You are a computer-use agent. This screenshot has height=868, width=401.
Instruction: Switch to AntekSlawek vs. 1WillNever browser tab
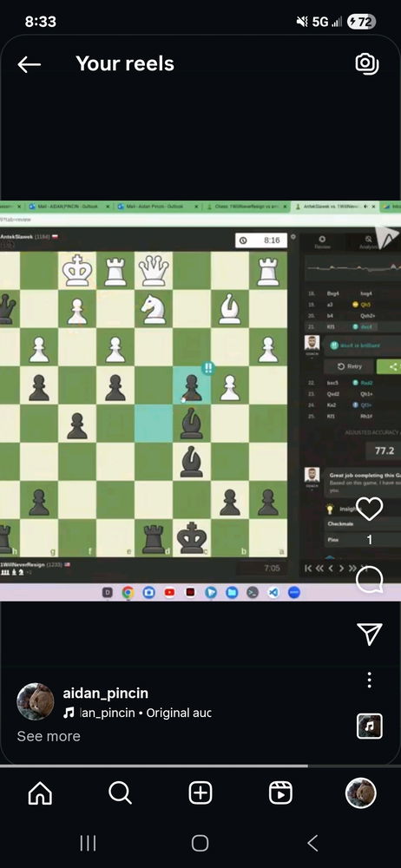point(334,206)
